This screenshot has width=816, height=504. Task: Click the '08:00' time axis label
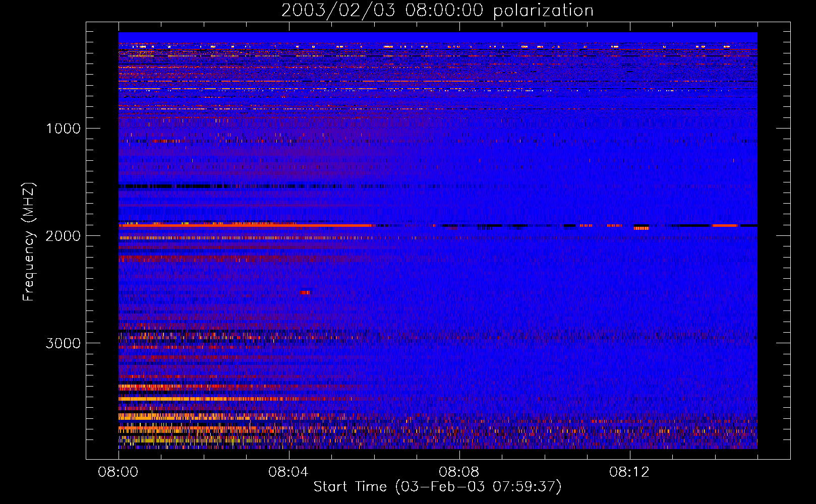pyautogui.click(x=119, y=472)
